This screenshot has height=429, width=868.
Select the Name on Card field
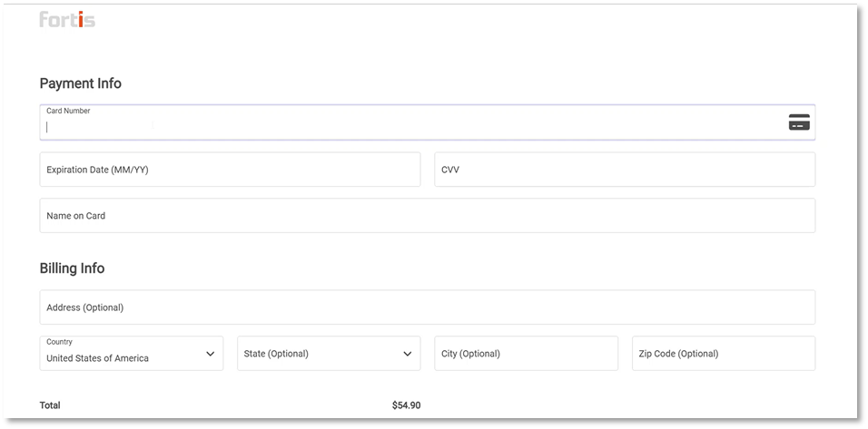coord(427,216)
